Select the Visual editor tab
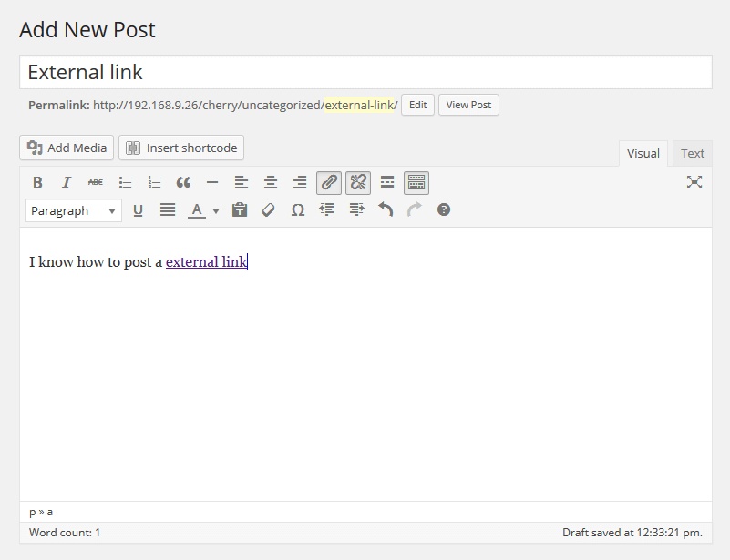Viewport: 730px width, 560px height. [x=643, y=153]
